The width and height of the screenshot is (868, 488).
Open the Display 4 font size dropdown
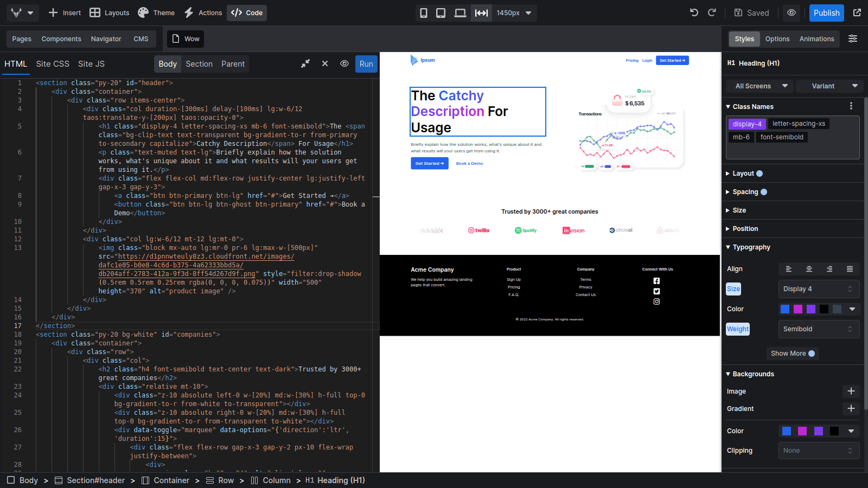(x=819, y=289)
